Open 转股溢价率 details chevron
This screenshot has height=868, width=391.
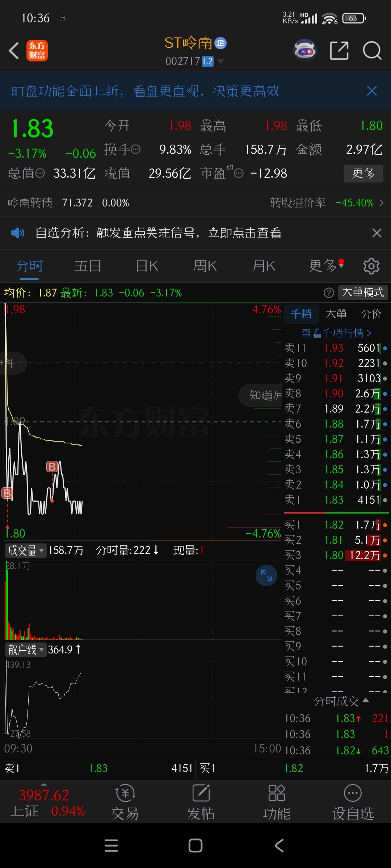point(381,203)
